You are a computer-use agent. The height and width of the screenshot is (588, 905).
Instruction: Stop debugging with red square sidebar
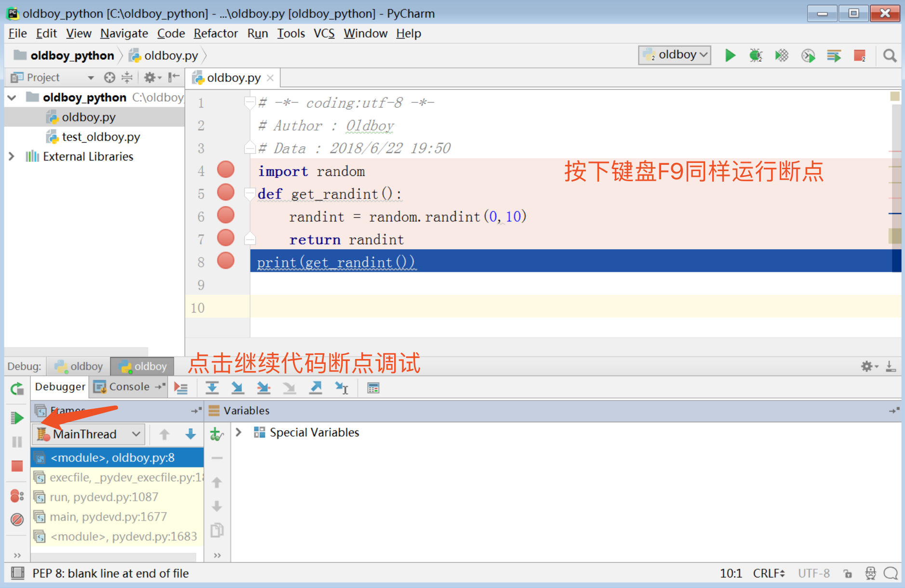17,466
